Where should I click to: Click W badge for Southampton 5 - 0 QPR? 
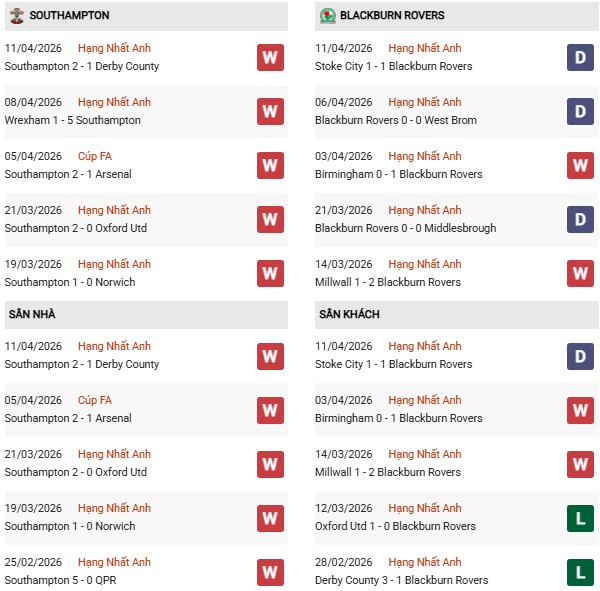point(270,571)
